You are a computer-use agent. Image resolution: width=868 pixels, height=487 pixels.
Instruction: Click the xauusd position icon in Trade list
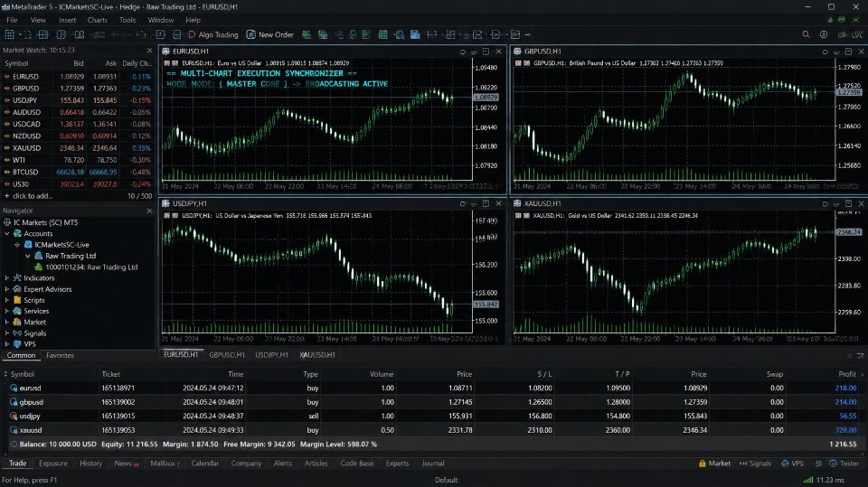pos(14,429)
